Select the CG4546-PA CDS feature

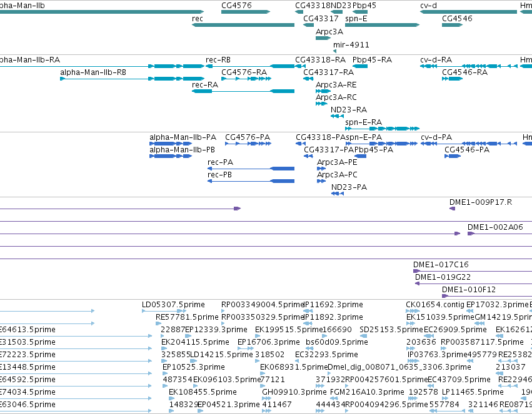pos(453,156)
